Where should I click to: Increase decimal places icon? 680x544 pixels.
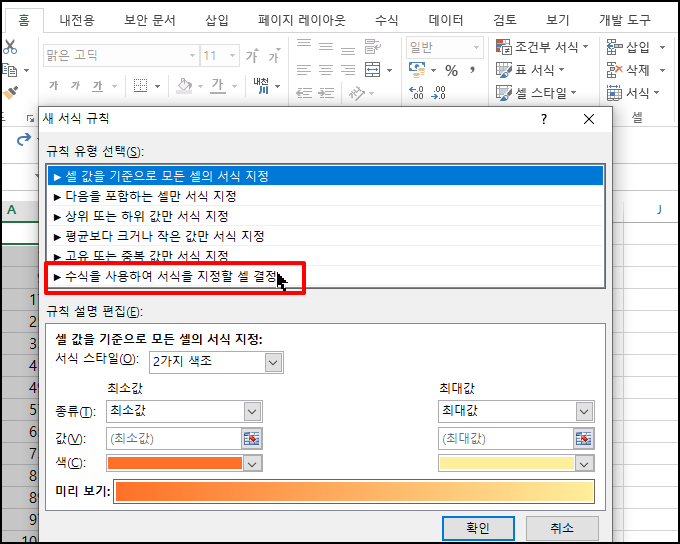(x=416, y=93)
